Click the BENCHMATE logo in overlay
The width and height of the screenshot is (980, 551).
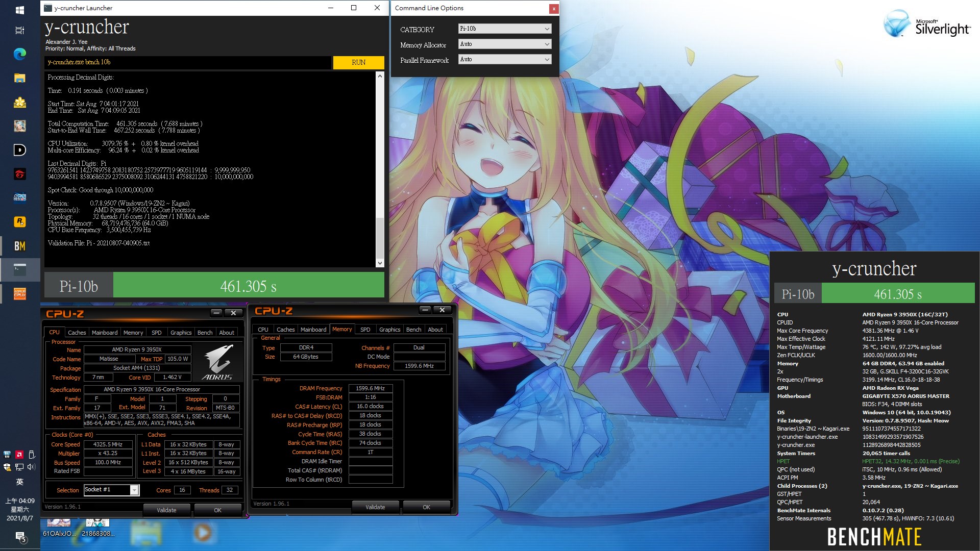(874, 537)
